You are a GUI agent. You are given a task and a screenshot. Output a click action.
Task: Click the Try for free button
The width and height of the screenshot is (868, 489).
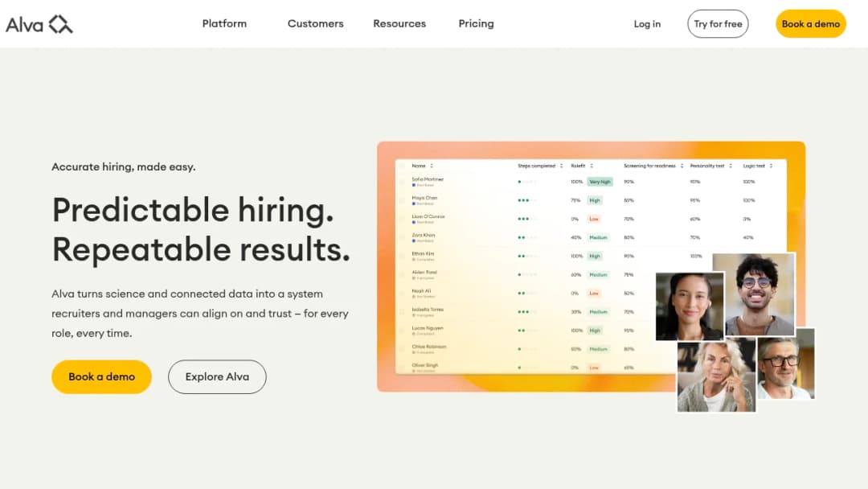(x=718, y=24)
